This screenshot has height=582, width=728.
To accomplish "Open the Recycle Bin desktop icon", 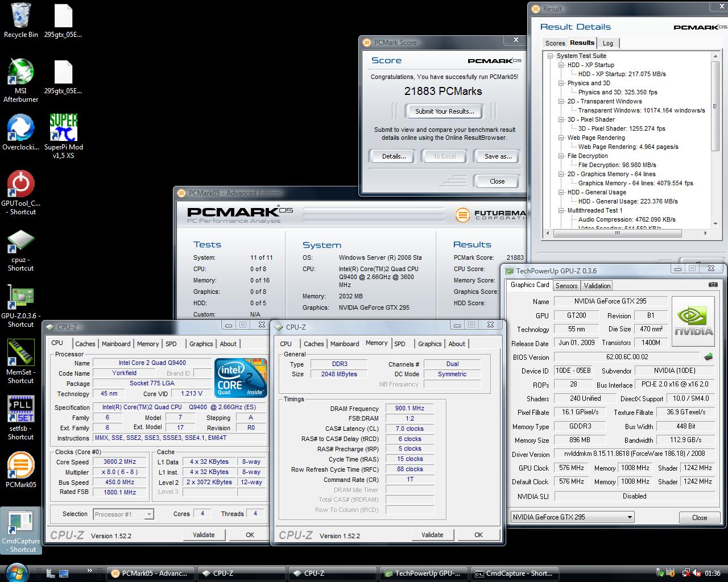I will (x=21, y=20).
